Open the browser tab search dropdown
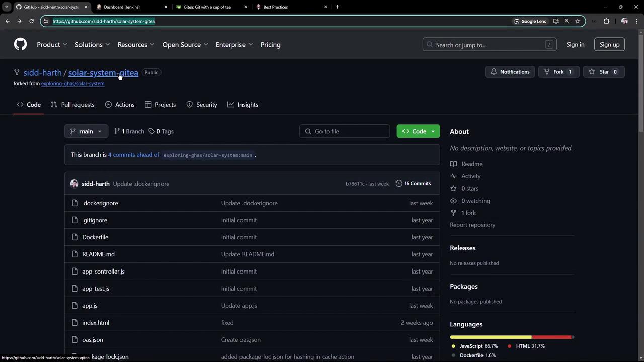 6,7
